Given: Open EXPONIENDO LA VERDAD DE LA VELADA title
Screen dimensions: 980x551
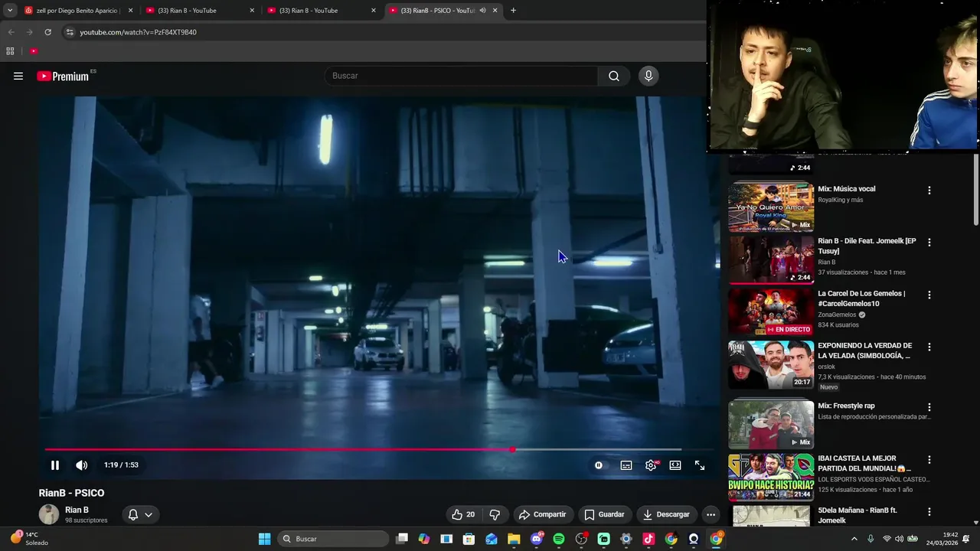Looking at the screenshot, I should tap(865, 350).
